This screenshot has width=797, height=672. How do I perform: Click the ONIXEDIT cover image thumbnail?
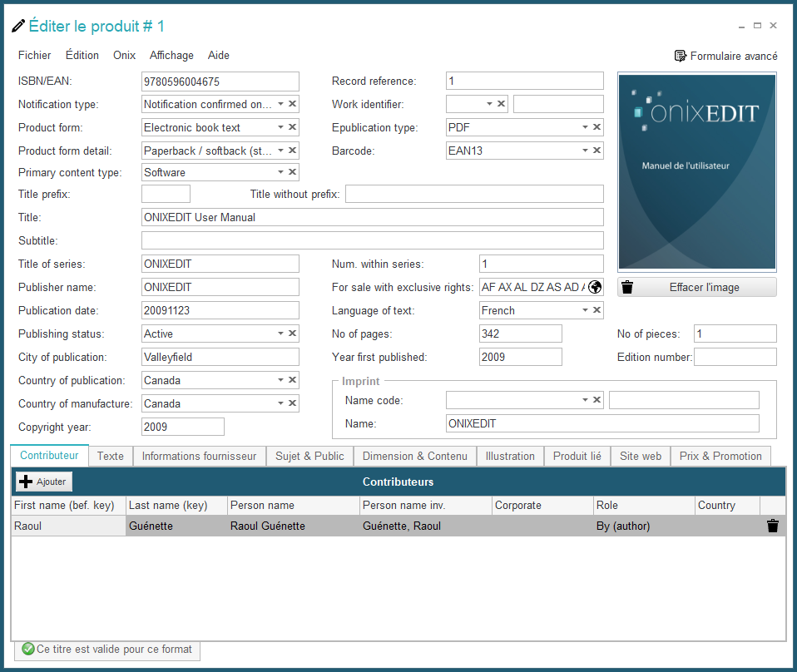coord(696,172)
